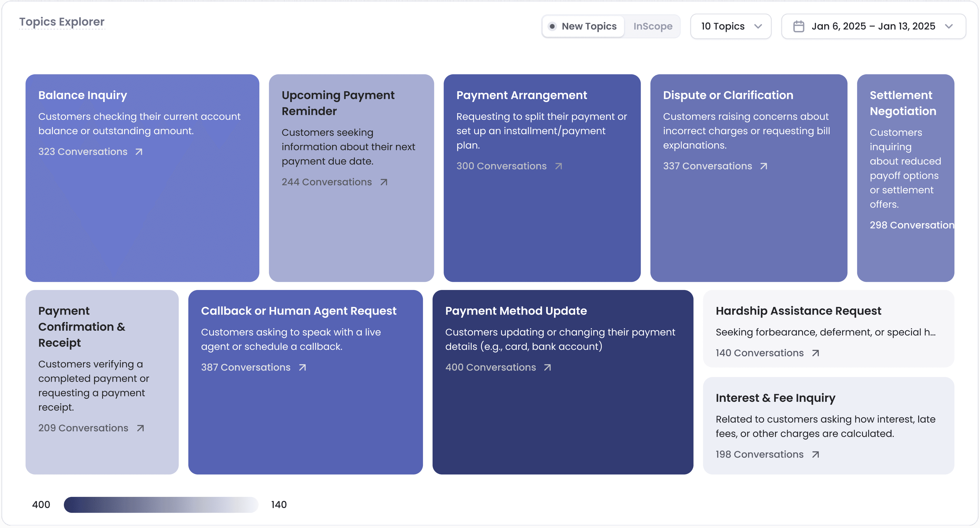This screenshot has width=980, height=528.
Task: Click arrow icon next to 244 Conversations
Action: coord(384,182)
